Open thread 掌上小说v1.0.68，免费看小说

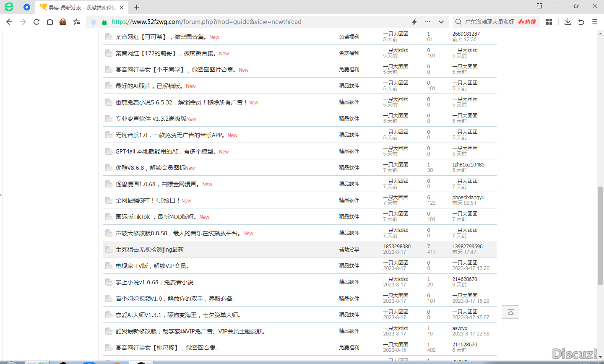[154, 282]
